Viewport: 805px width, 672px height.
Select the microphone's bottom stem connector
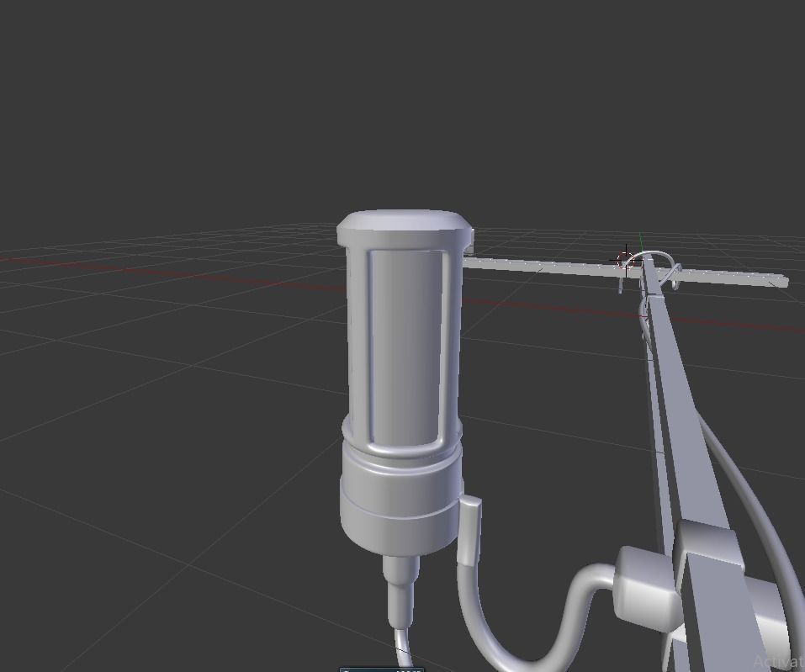400,590
